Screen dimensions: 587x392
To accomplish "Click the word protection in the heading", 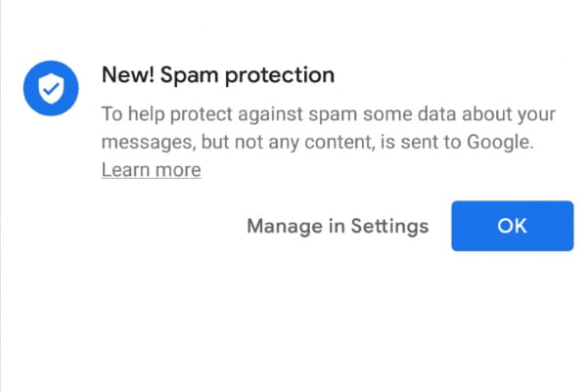I will (280, 75).
